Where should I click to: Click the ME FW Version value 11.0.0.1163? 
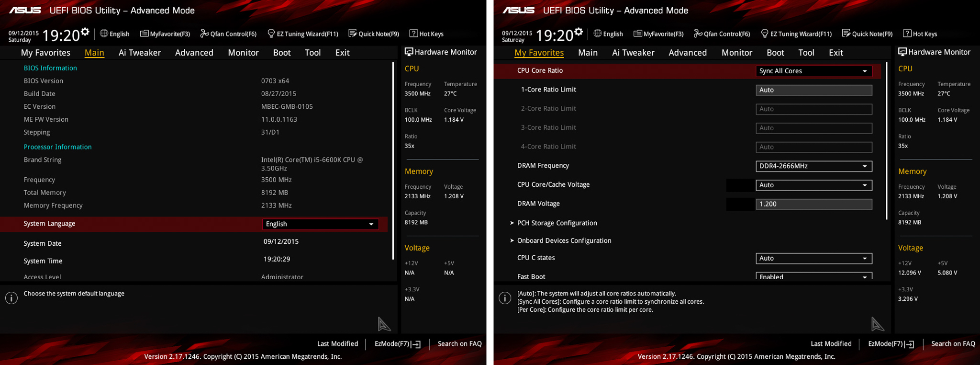pyautogui.click(x=279, y=119)
